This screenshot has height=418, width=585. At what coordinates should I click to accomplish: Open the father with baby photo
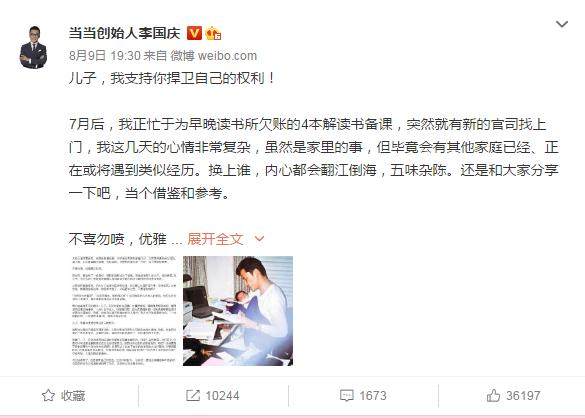[x=238, y=311]
